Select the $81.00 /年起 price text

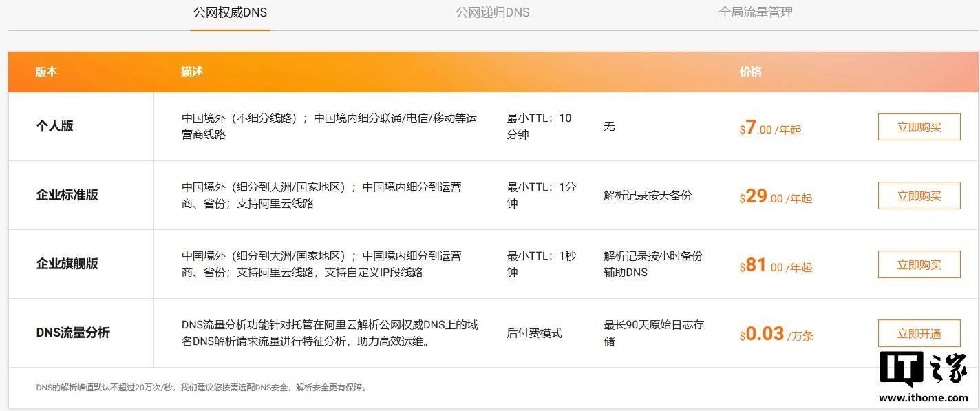pyautogui.click(x=774, y=266)
